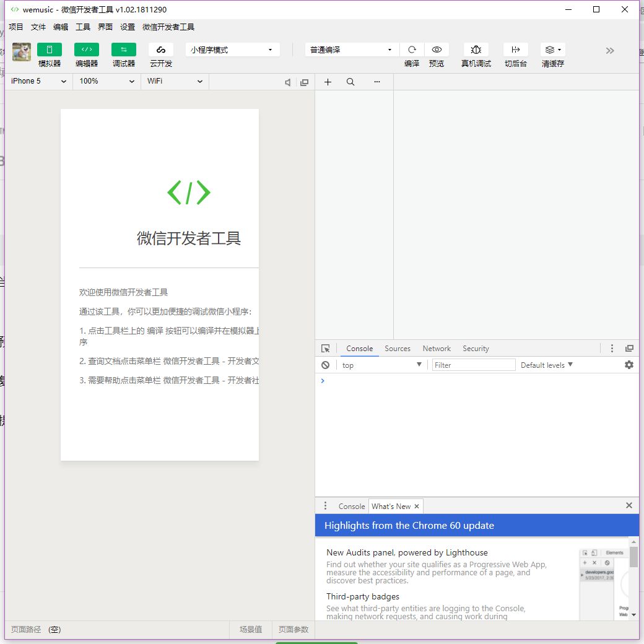The image size is (644, 644).
Task: Start real device debugging (真机调试) bug icon
Action: (x=476, y=50)
